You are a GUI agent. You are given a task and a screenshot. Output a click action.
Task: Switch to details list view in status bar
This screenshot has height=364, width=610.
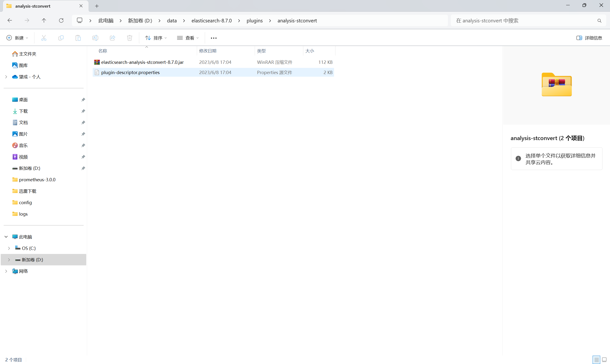pos(596,359)
